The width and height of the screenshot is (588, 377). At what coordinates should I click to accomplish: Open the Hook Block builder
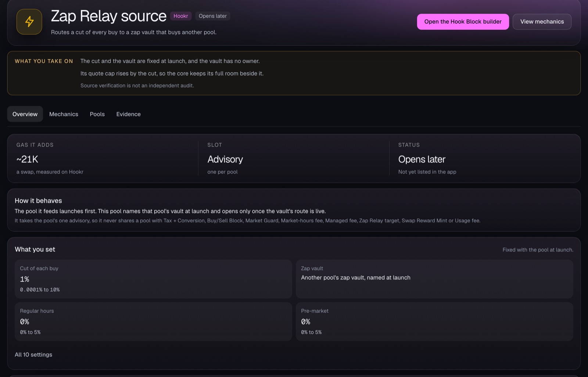point(463,22)
